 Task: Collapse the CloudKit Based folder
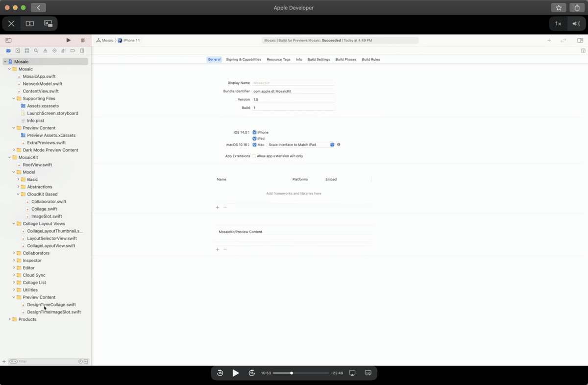pyautogui.click(x=18, y=194)
